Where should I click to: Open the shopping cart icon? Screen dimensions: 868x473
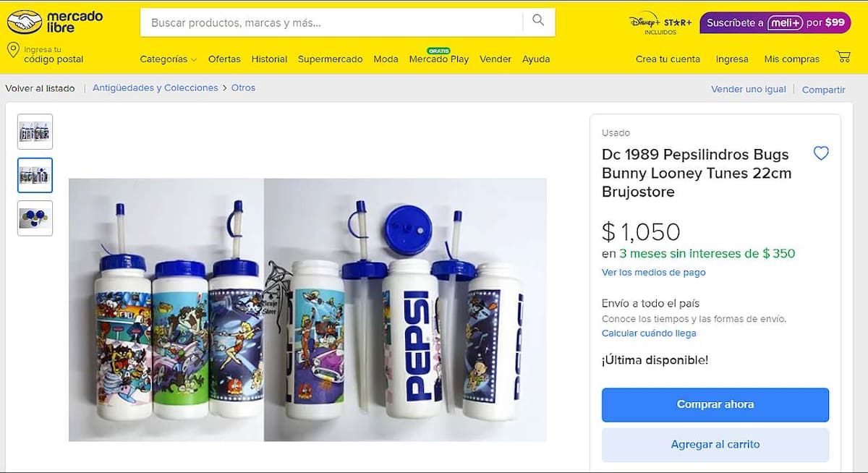[843, 57]
